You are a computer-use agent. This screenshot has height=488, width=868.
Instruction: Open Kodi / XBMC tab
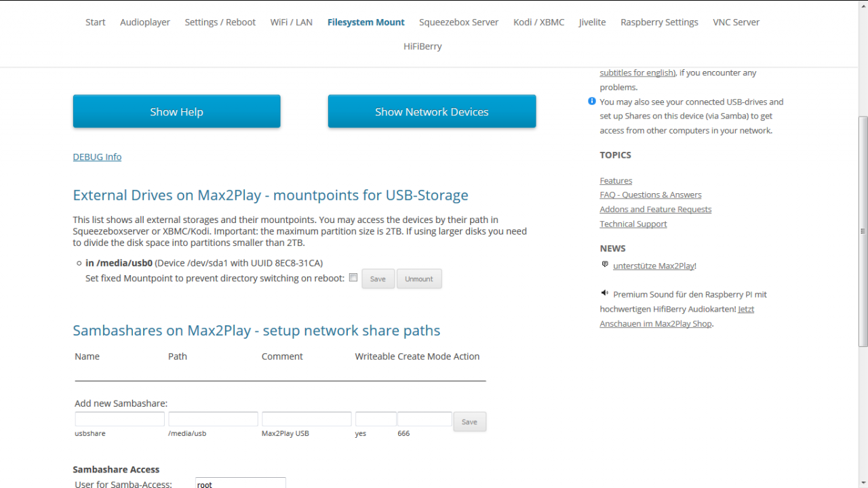[538, 22]
